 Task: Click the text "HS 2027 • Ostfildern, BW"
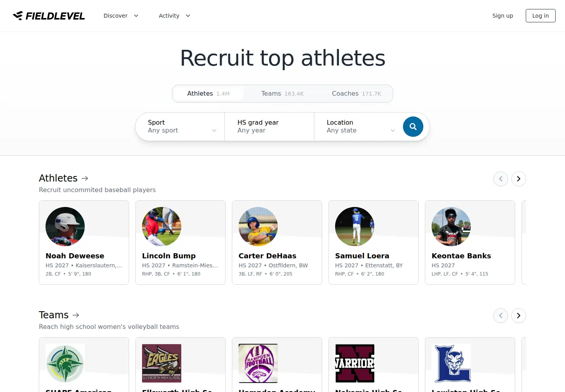coord(273,265)
